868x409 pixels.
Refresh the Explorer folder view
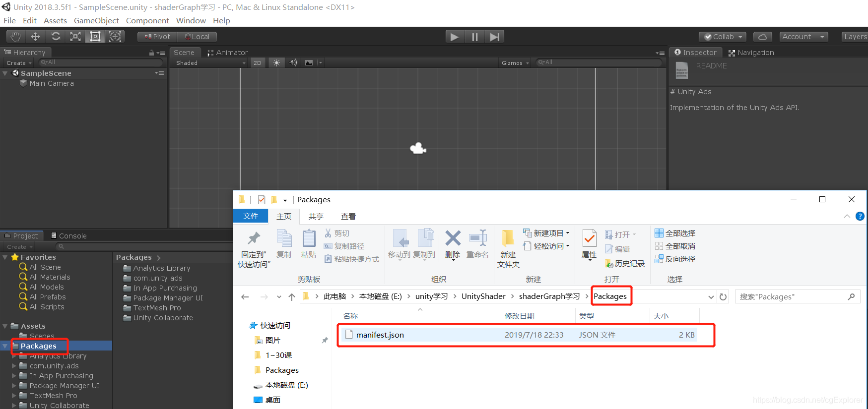723,297
